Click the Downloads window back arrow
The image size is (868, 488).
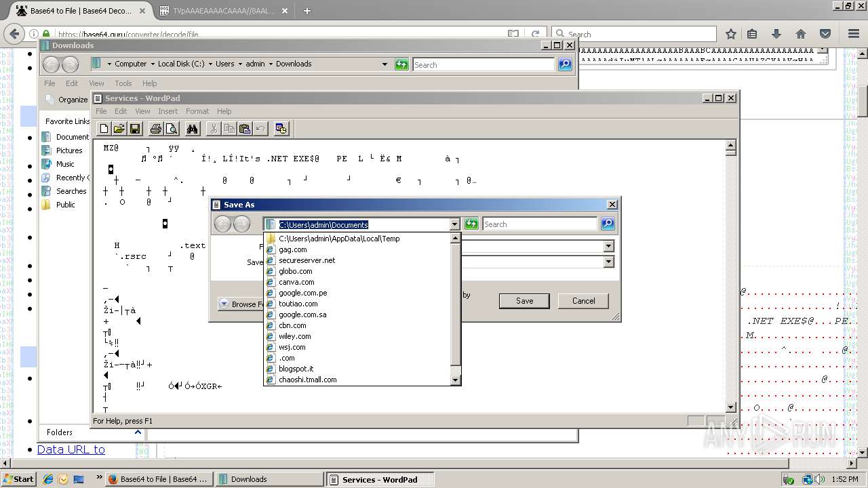tap(52, 64)
